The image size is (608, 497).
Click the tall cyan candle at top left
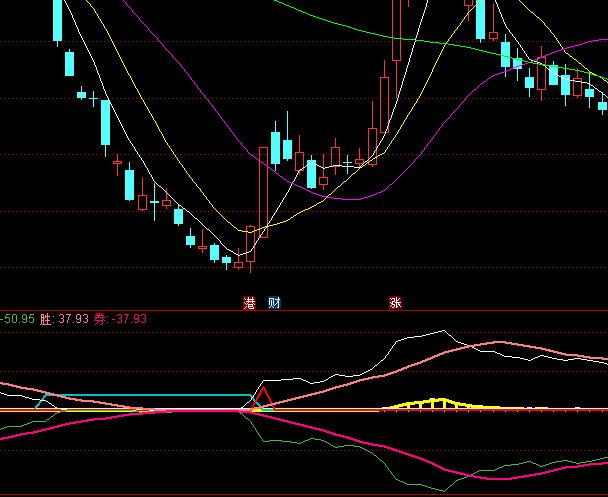[x=57, y=18]
